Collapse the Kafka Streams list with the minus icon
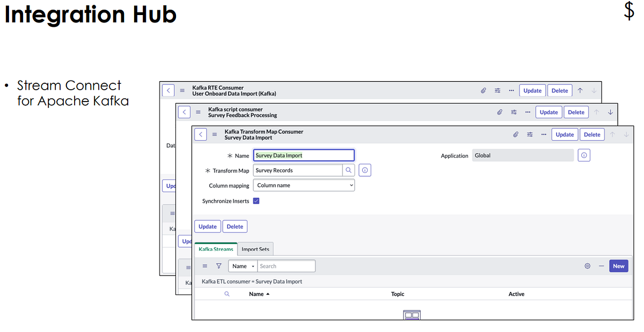644x332 pixels. 601,265
